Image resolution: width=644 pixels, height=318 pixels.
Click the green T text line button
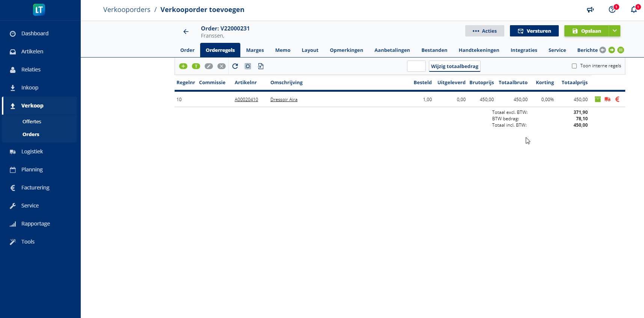pyautogui.click(x=196, y=66)
